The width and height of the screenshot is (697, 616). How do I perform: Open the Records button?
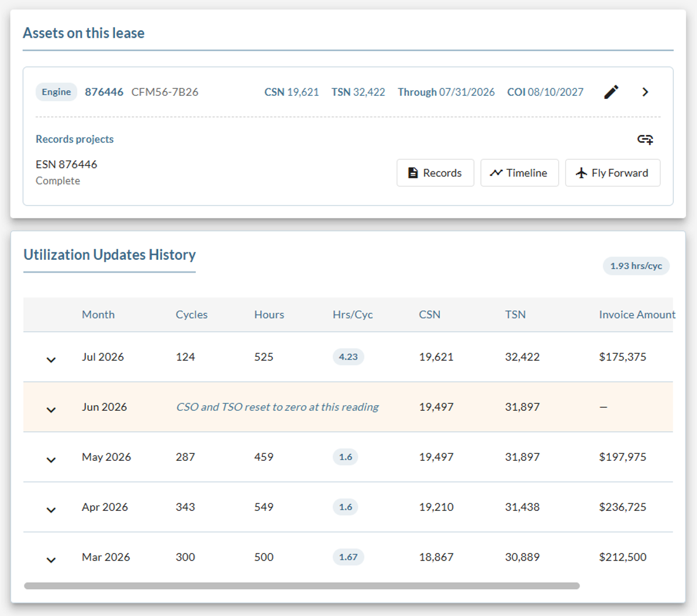(x=436, y=173)
